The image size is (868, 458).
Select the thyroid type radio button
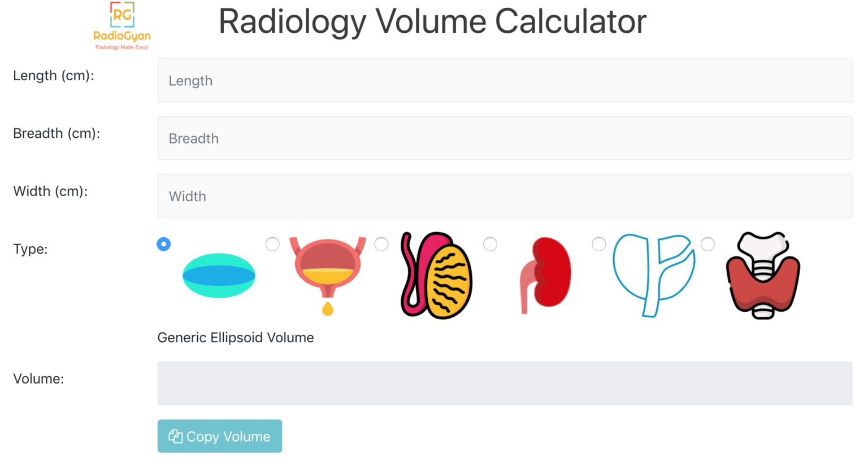tap(708, 244)
